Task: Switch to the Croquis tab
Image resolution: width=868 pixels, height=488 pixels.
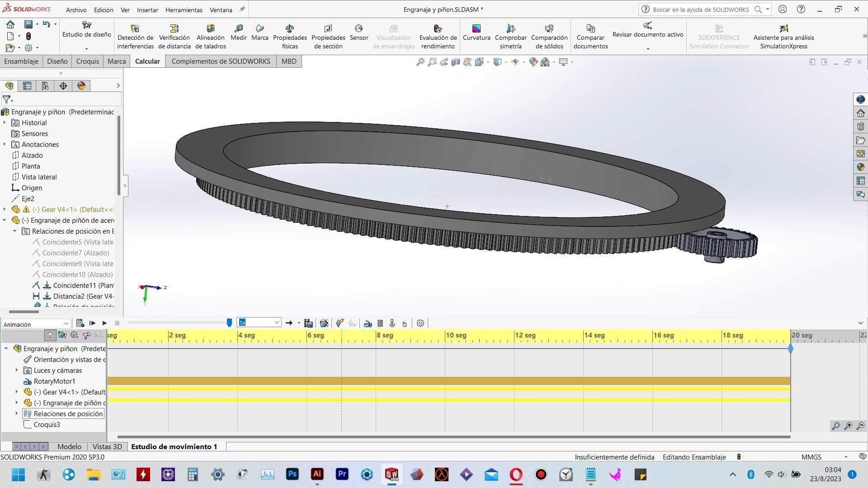Action: click(87, 61)
